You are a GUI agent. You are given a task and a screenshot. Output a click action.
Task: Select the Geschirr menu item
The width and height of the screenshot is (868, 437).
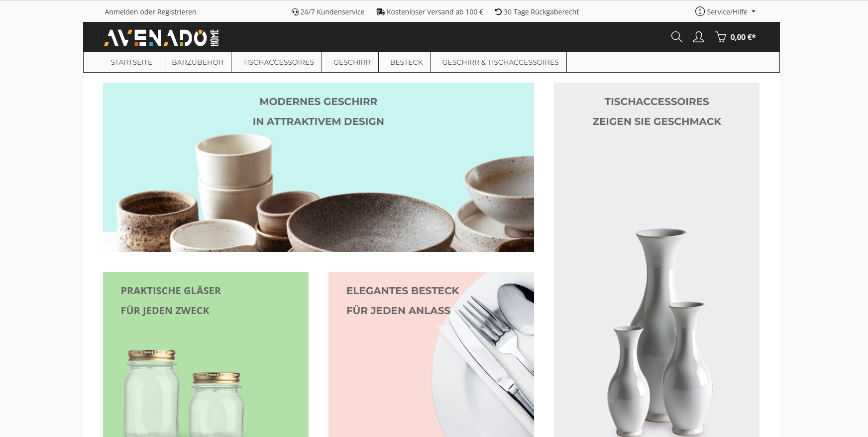[352, 62]
